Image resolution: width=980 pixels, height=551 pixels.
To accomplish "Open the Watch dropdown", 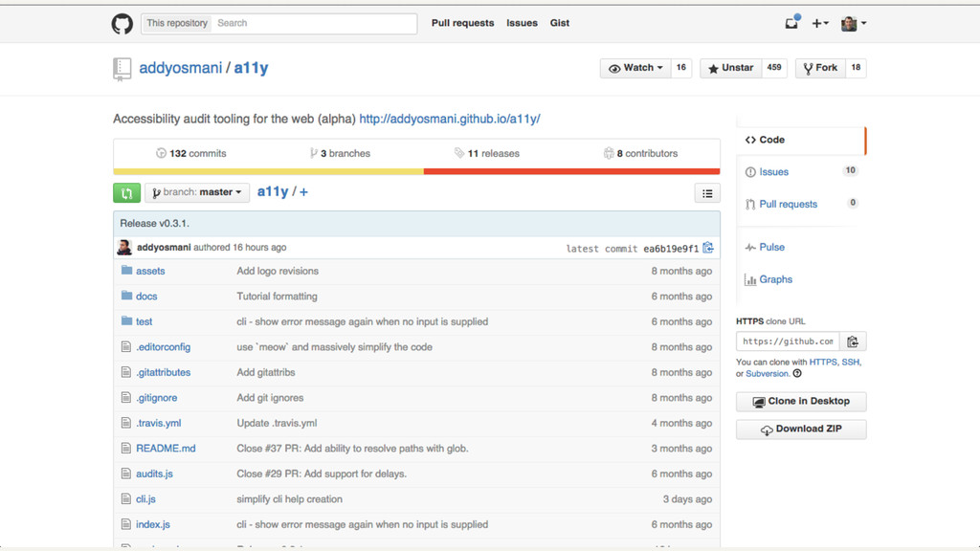I will pos(635,68).
